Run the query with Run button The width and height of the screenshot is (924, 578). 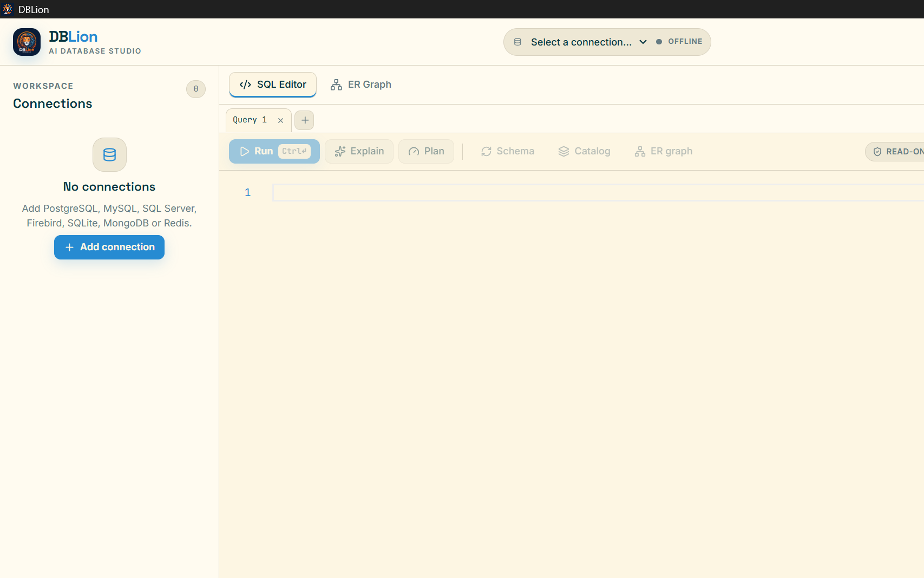click(274, 151)
